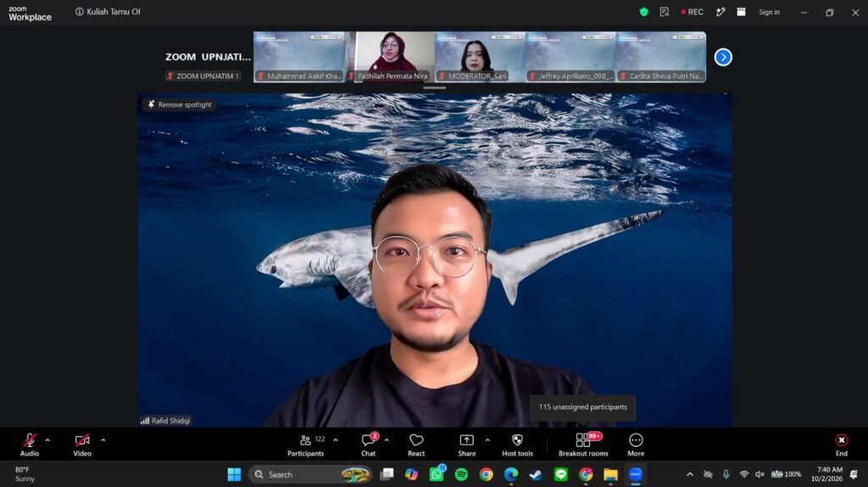Click the Zoom icon on the taskbar
The width and height of the screenshot is (868, 487).
pyautogui.click(x=636, y=474)
